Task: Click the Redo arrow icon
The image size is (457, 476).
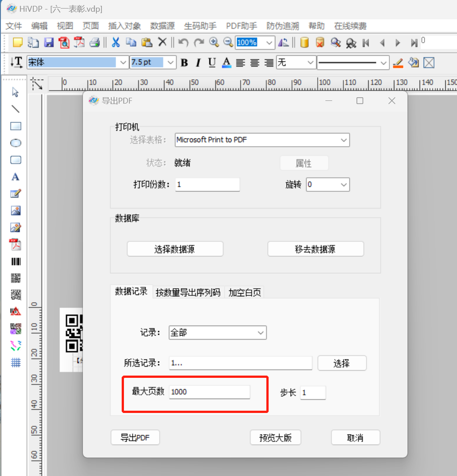Action: click(199, 42)
